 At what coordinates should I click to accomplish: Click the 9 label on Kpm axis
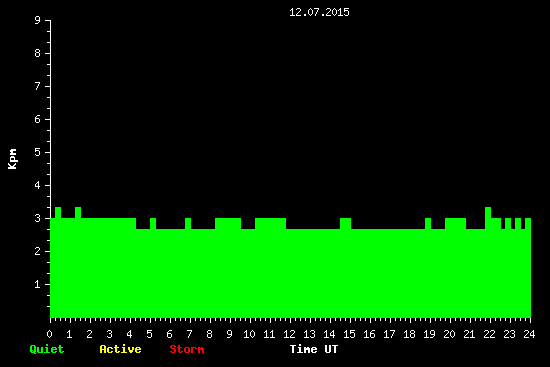pos(38,20)
